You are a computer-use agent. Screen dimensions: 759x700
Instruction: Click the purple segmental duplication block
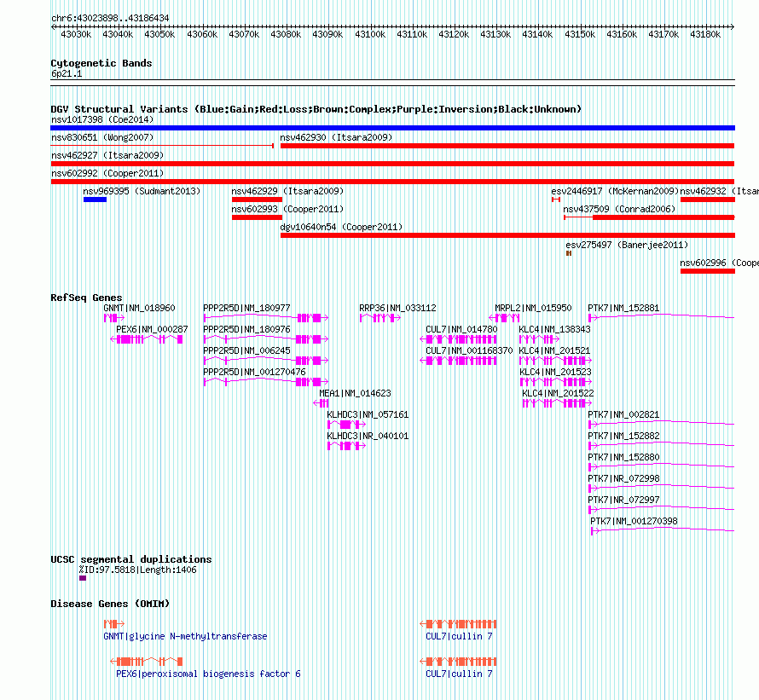pos(83,578)
